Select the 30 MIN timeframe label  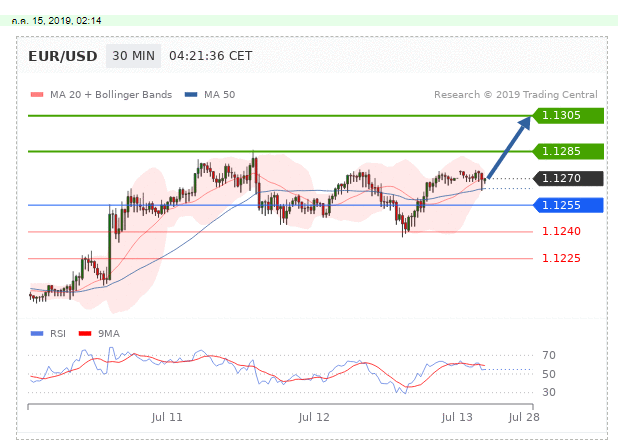pyautogui.click(x=134, y=56)
